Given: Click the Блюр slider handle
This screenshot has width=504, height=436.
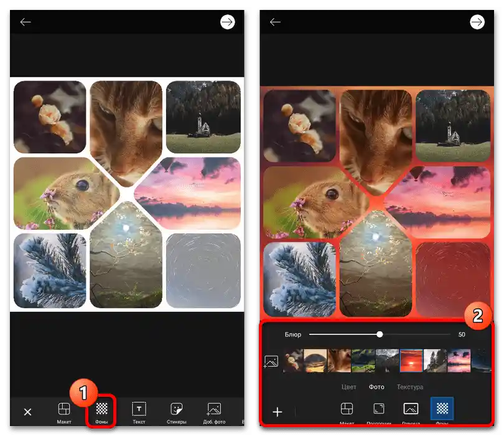Looking at the screenshot, I should (380, 334).
